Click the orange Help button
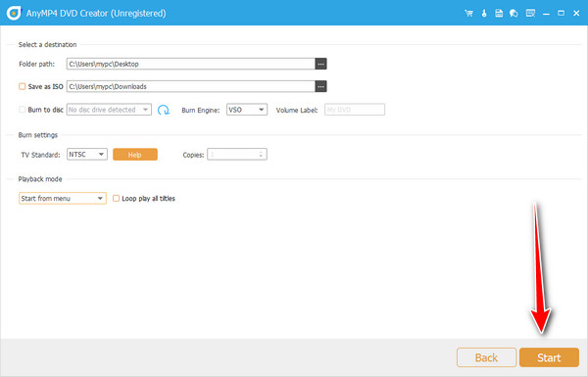Image resolution: width=588 pixels, height=377 pixels. pos(135,155)
